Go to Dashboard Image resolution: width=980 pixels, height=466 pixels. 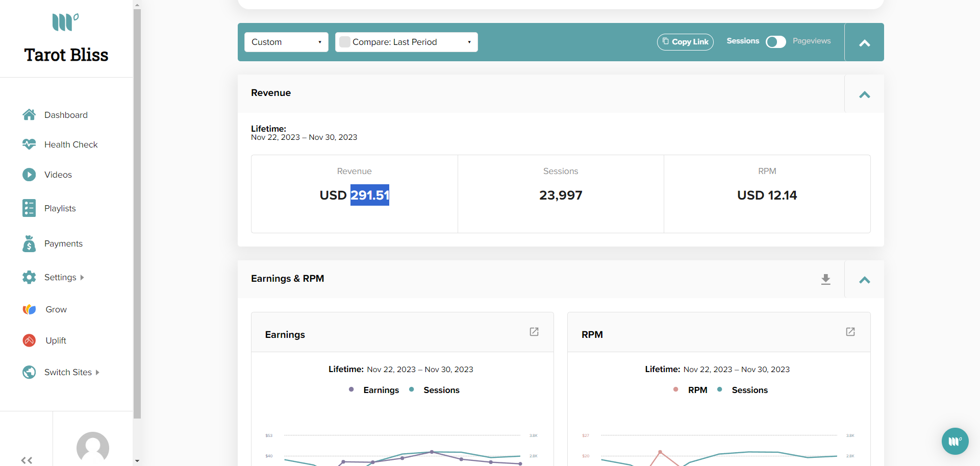click(66, 115)
